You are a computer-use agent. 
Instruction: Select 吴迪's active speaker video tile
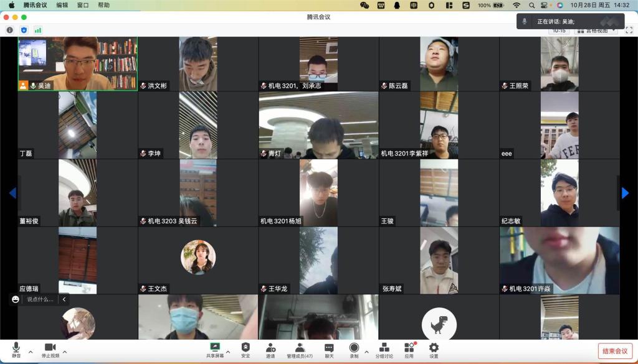point(78,64)
